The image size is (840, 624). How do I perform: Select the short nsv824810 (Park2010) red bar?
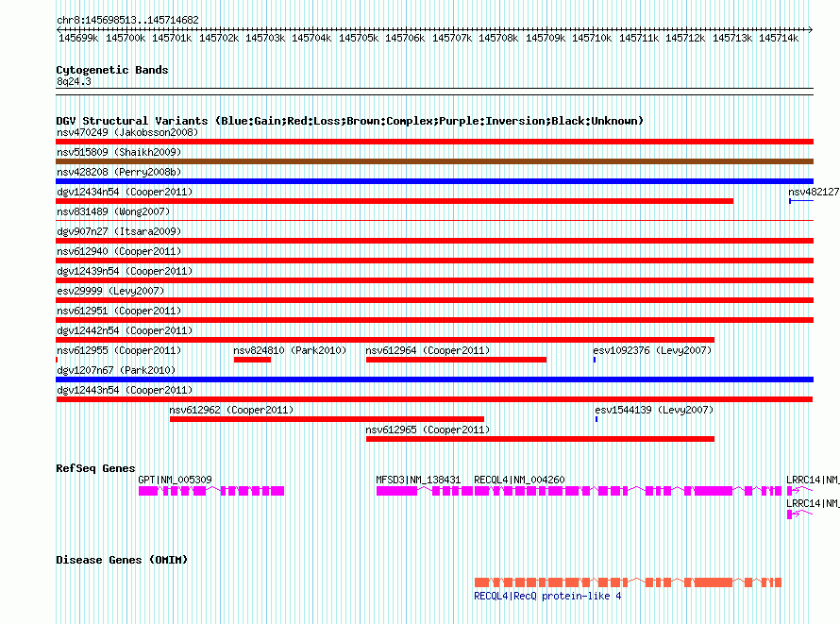pyautogui.click(x=252, y=360)
